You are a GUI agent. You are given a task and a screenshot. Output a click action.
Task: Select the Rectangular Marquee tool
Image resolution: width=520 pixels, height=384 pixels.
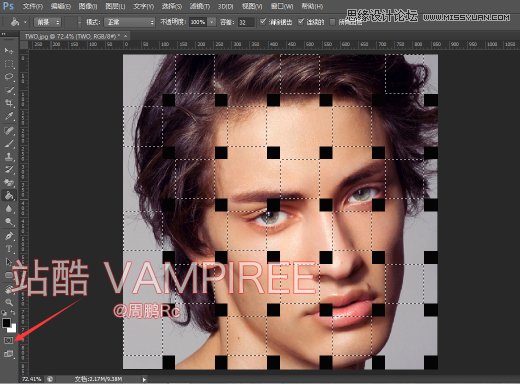(x=9, y=64)
